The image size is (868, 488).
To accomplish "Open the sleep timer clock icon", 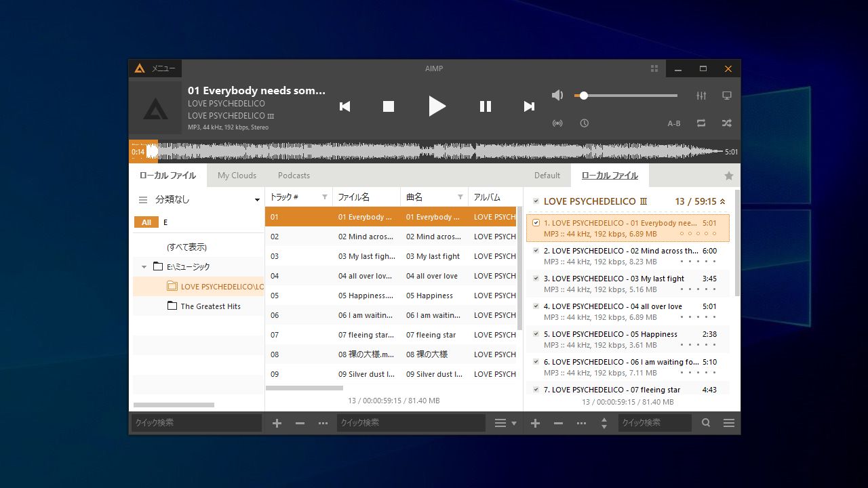I will click(x=584, y=123).
